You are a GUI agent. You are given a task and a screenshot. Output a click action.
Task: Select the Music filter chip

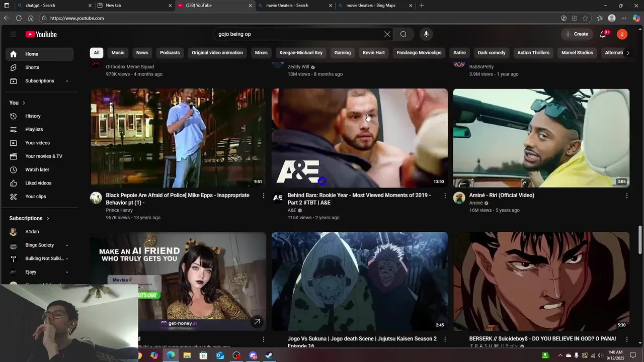point(118,53)
